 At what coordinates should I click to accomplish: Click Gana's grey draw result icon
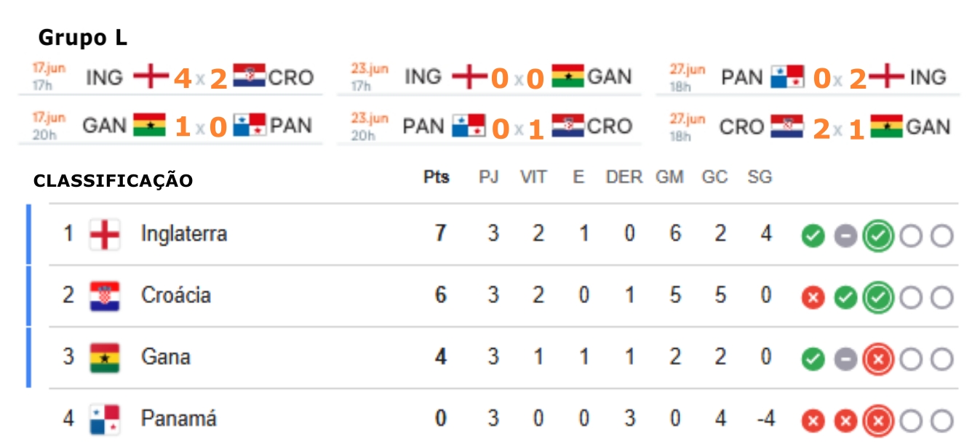845,359
